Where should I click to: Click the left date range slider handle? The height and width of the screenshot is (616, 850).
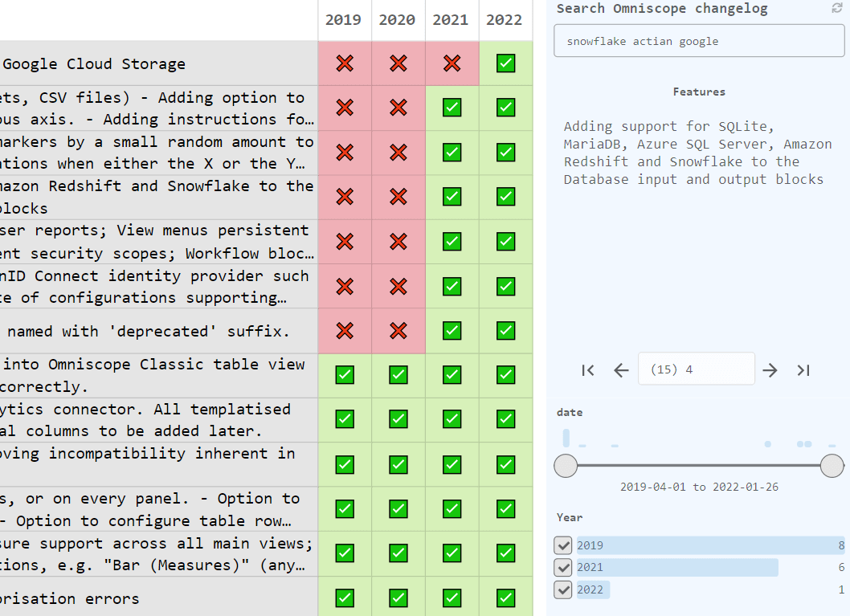click(x=566, y=465)
